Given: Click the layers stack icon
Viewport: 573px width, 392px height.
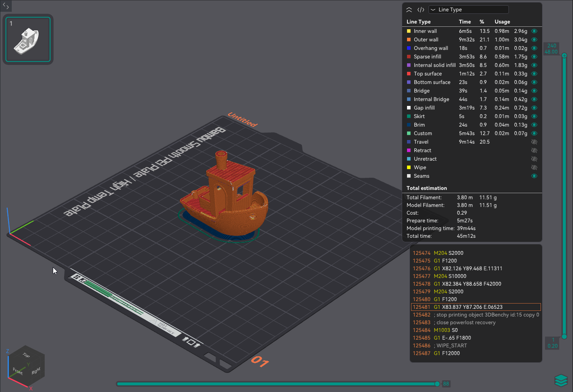Looking at the screenshot, I should 561,381.
